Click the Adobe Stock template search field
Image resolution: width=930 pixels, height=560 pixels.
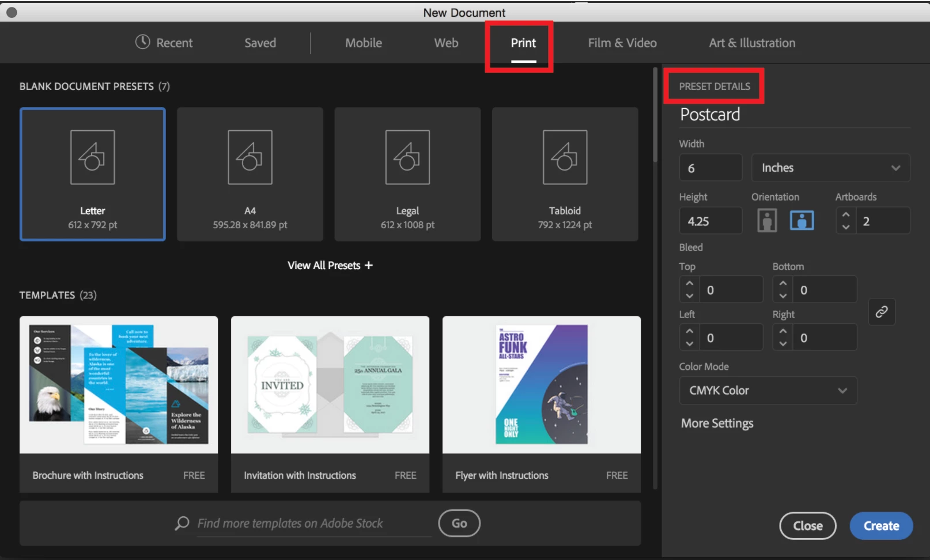[x=314, y=523]
